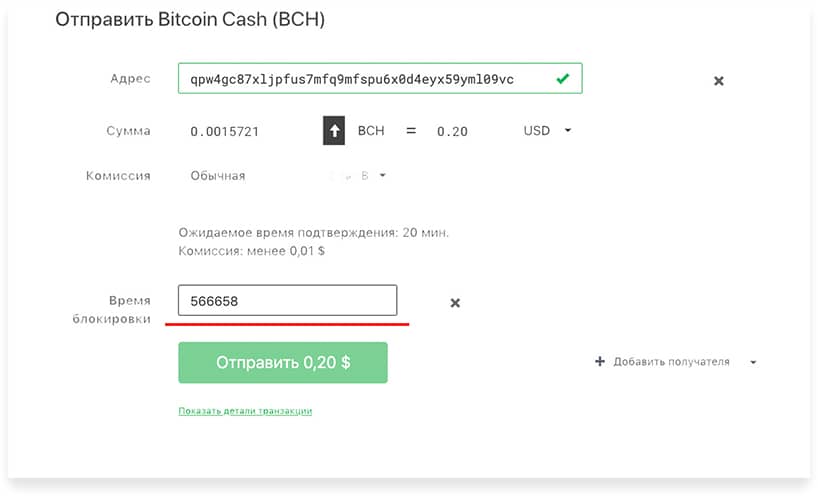Click the Отправить Bitcoin Cash (BCH) heading
The image size is (818, 496).
[190, 19]
